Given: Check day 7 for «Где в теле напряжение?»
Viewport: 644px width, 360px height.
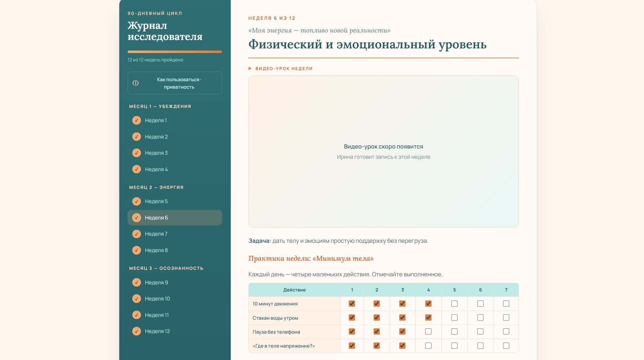Looking at the screenshot, I should 506,345.
